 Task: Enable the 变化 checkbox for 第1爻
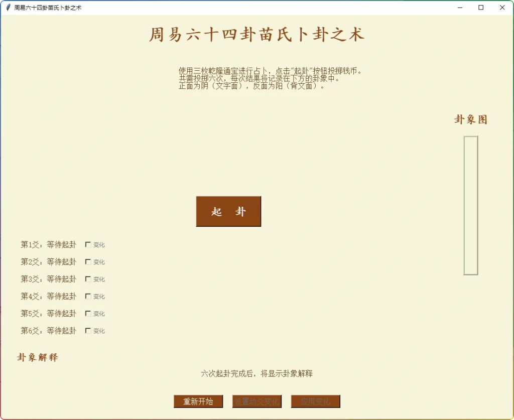click(88, 244)
